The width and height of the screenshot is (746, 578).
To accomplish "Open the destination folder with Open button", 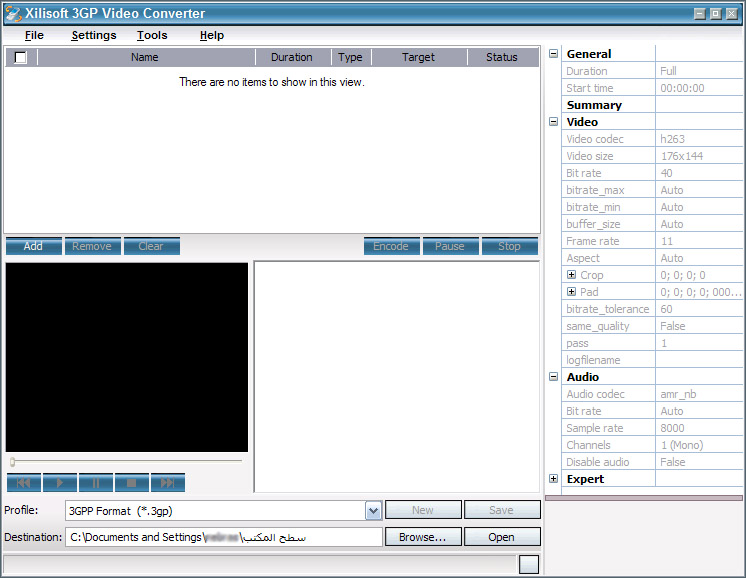I will pyautogui.click(x=502, y=537).
